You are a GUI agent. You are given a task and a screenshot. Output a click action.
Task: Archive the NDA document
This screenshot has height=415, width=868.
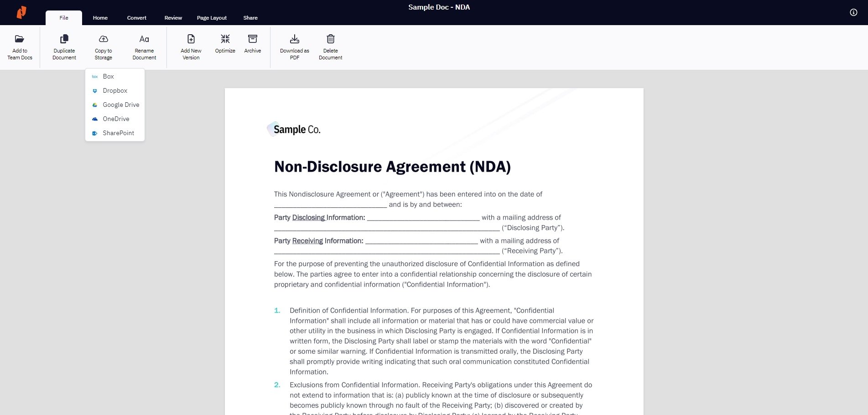(252, 44)
